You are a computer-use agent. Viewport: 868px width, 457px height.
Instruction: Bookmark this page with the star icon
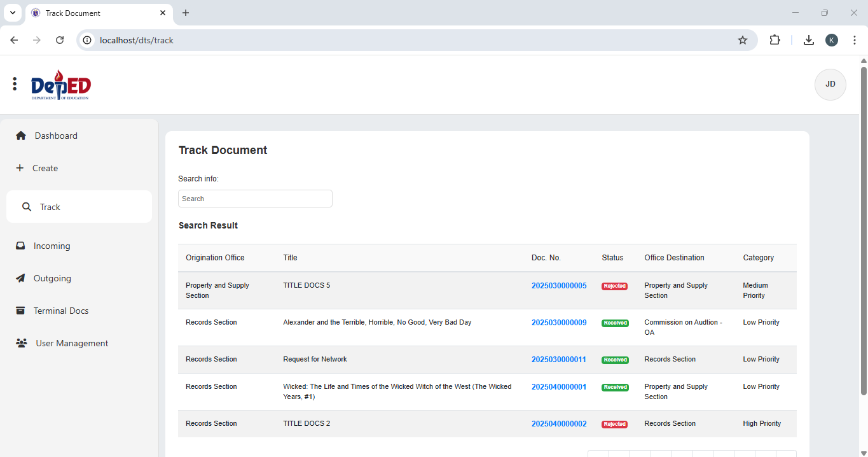tap(743, 40)
